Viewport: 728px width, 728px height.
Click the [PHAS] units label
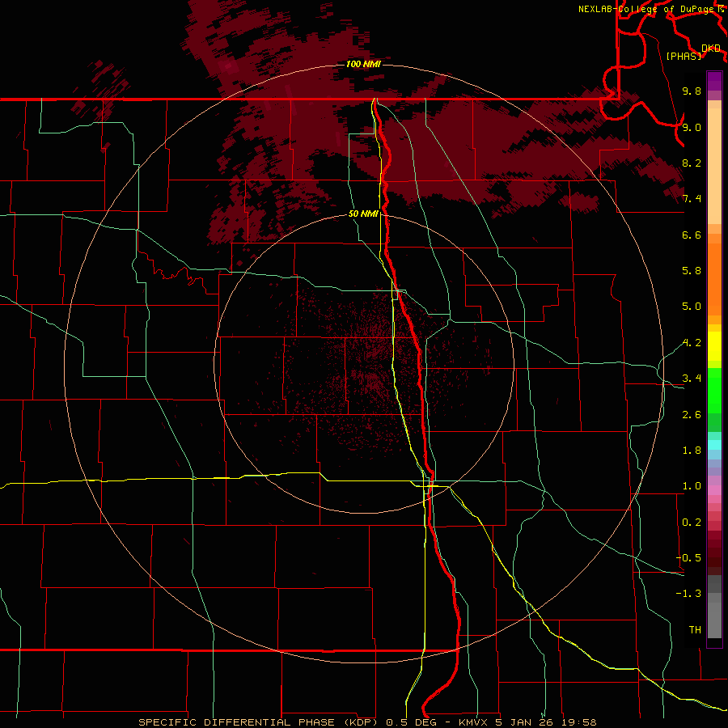tap(684, 56)
